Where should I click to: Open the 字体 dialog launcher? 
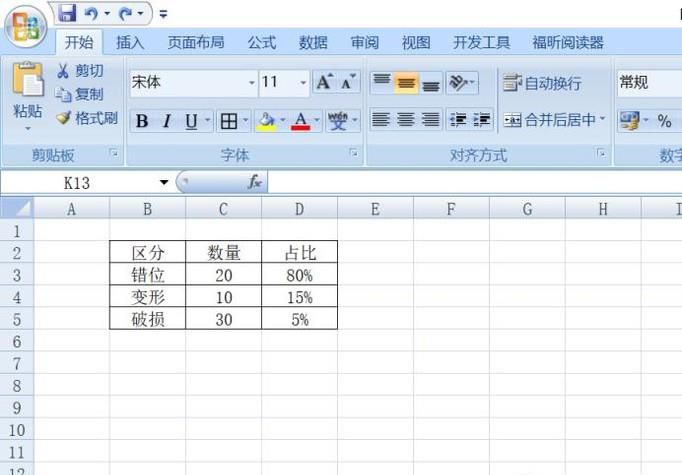[x=354, y=153]
